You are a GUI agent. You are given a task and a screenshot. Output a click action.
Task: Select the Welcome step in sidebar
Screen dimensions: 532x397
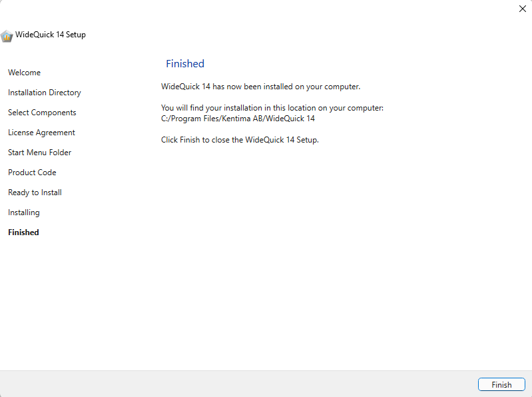pos(25,73)
